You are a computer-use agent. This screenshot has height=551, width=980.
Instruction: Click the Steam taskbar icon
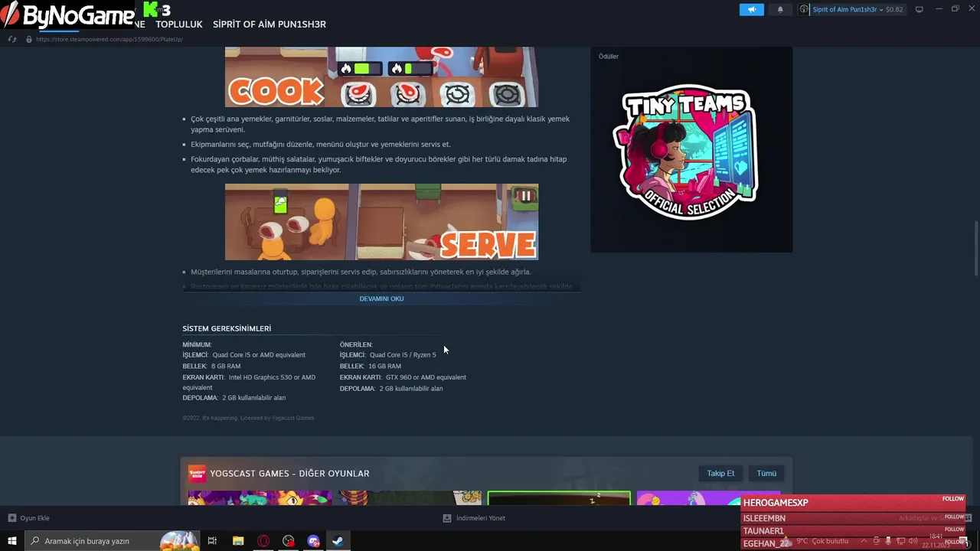point(336,540)
